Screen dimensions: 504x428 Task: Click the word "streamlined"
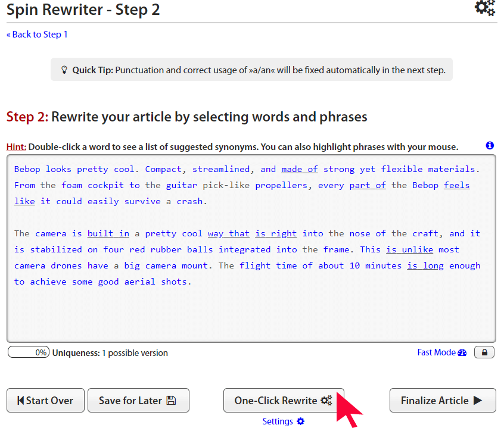(221, 169)
